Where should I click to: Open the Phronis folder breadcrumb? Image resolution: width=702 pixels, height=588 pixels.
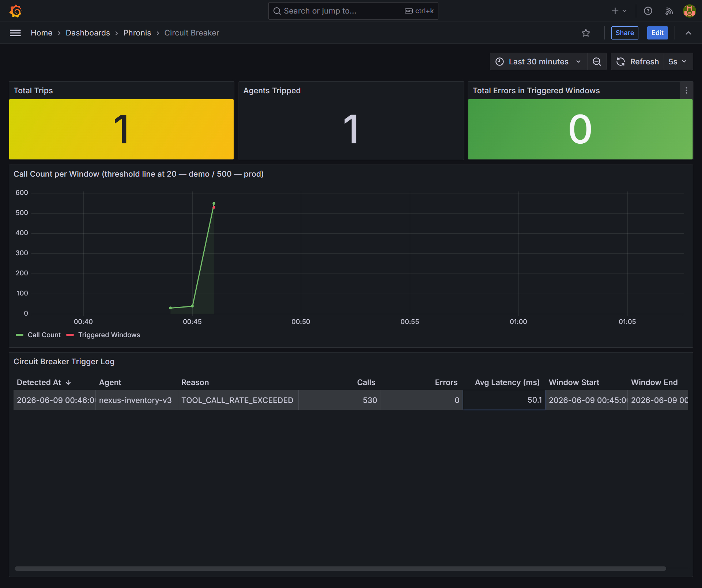(x=137, y=33)
